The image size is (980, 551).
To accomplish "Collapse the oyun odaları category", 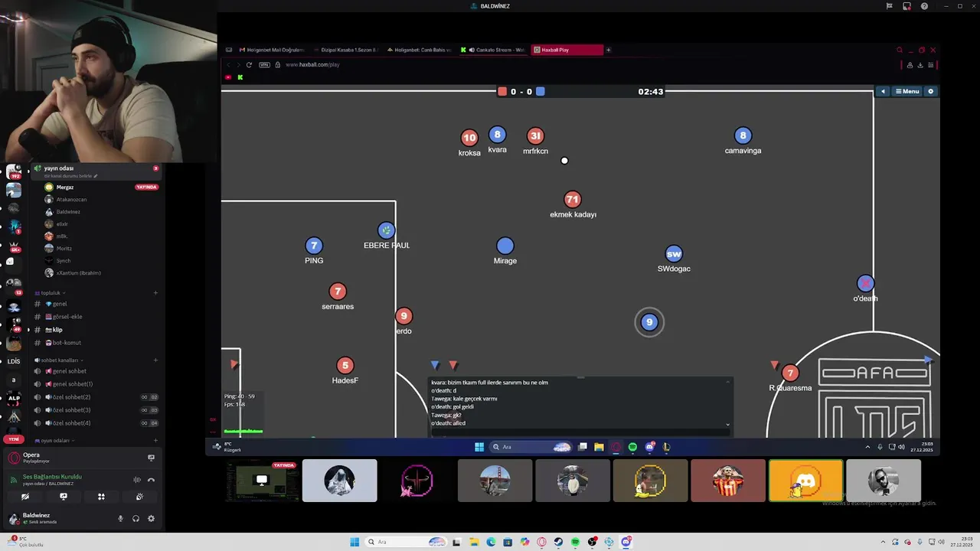I will (x=54, y=441).
